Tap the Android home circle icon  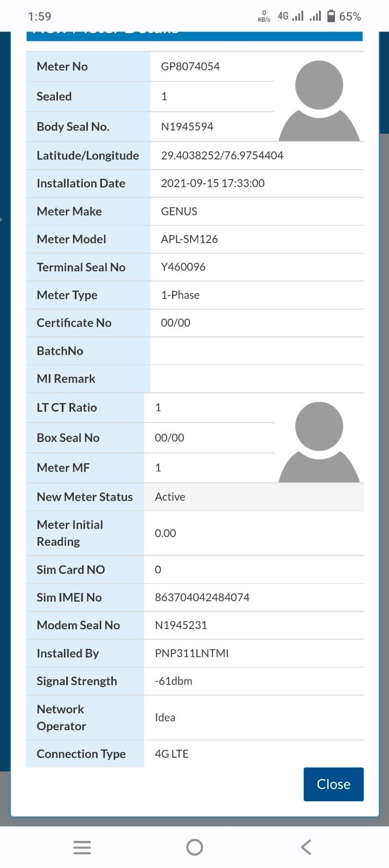[194, 847]
